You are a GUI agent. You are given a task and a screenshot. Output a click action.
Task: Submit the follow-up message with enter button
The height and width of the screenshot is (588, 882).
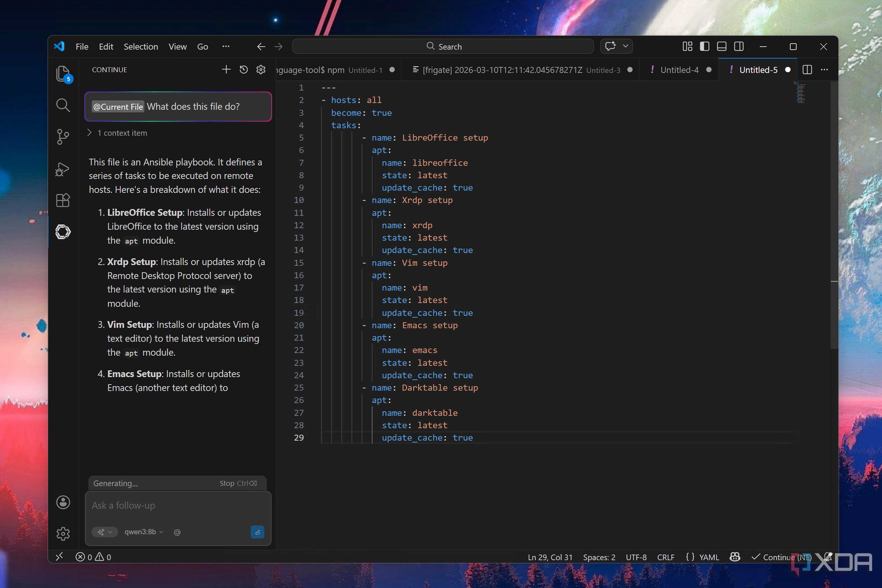(x=257, y=532)
